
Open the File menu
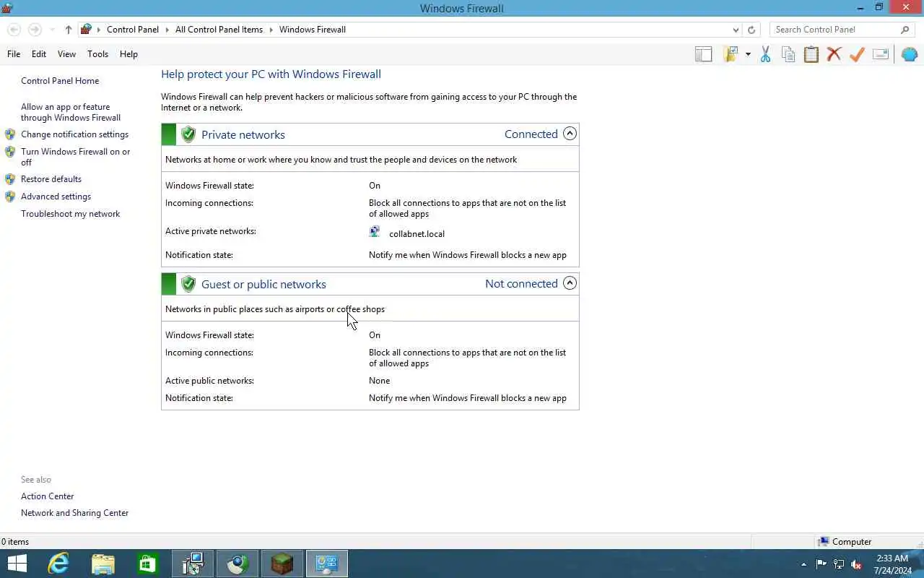pos(14,54)
